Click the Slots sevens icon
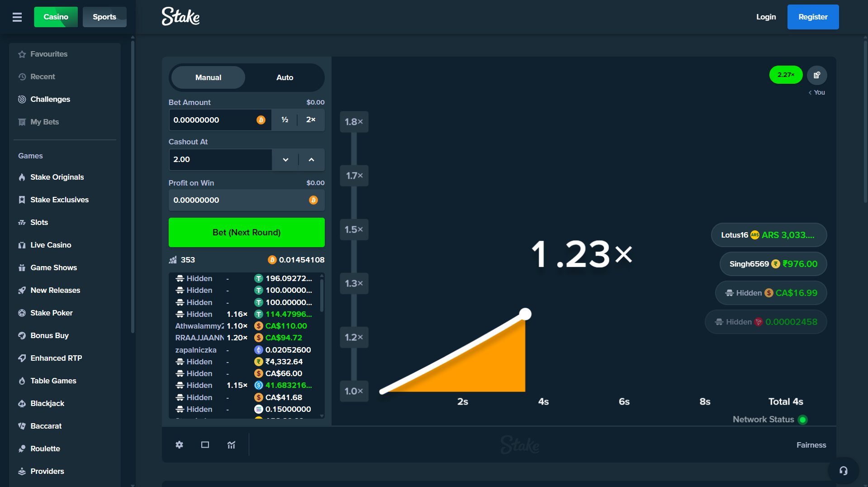 22,223
